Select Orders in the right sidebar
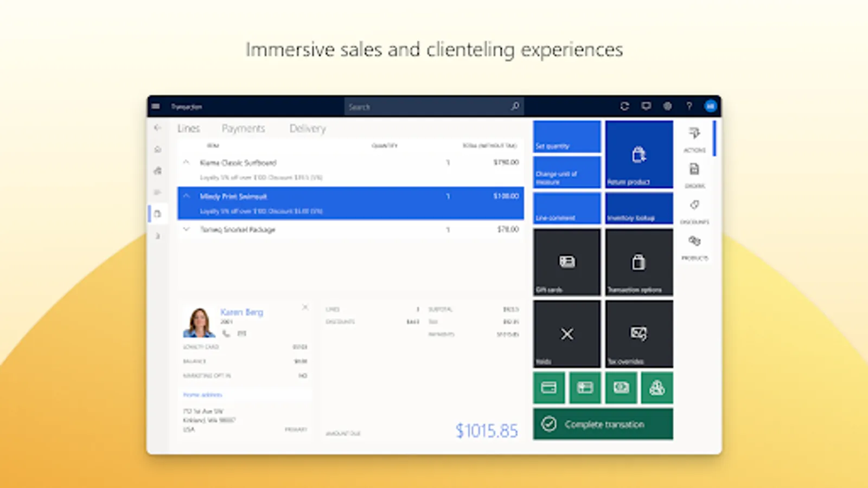 (695, 175)
